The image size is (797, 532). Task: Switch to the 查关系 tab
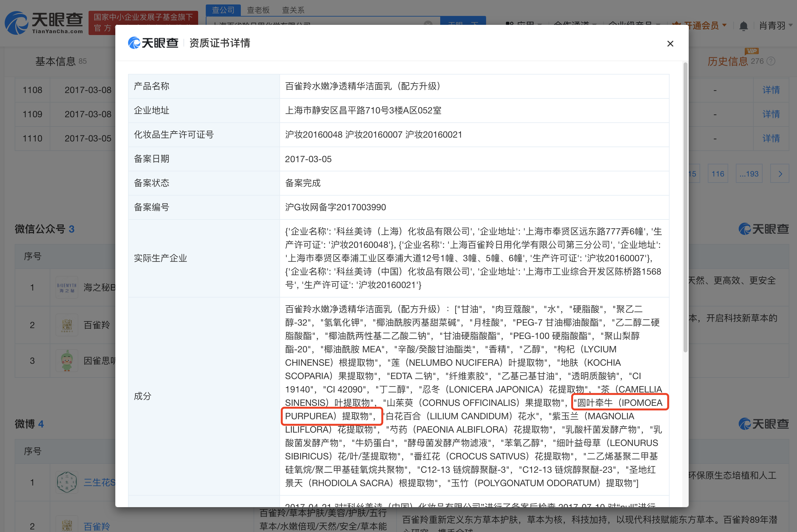coord(293,10)
